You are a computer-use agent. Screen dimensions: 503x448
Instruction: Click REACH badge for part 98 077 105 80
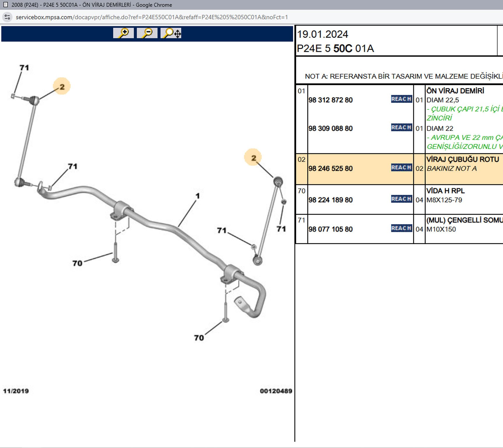click(x=401, y=228)
